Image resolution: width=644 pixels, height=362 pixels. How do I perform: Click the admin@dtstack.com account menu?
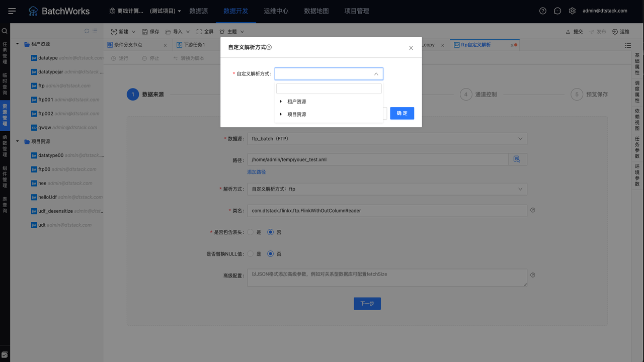[605, 11]
